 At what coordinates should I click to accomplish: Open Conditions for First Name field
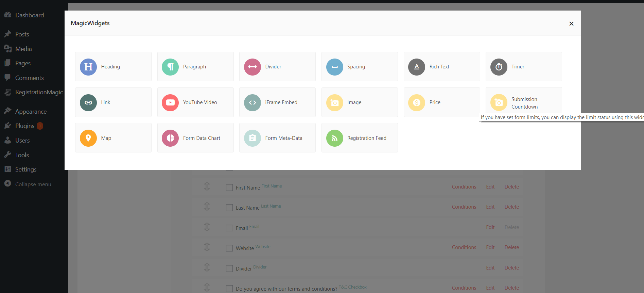coord(464,187)
